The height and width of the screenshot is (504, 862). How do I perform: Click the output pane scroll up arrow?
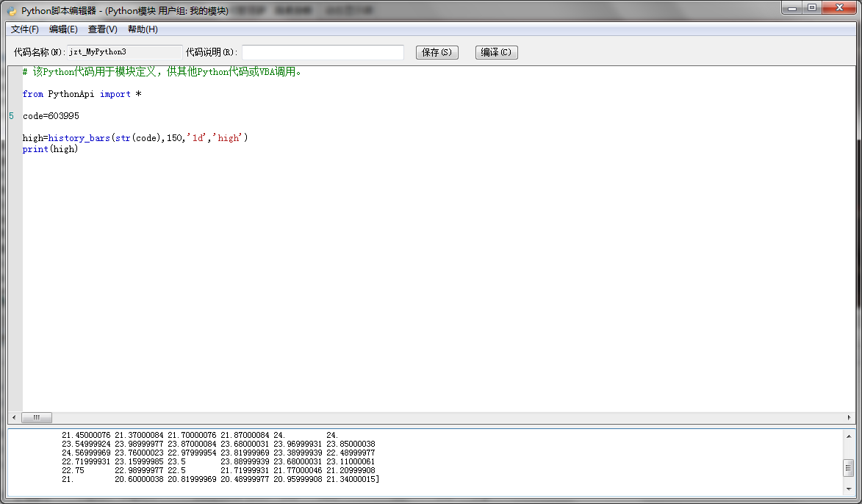pyautogui.click(x=849, y=436)
